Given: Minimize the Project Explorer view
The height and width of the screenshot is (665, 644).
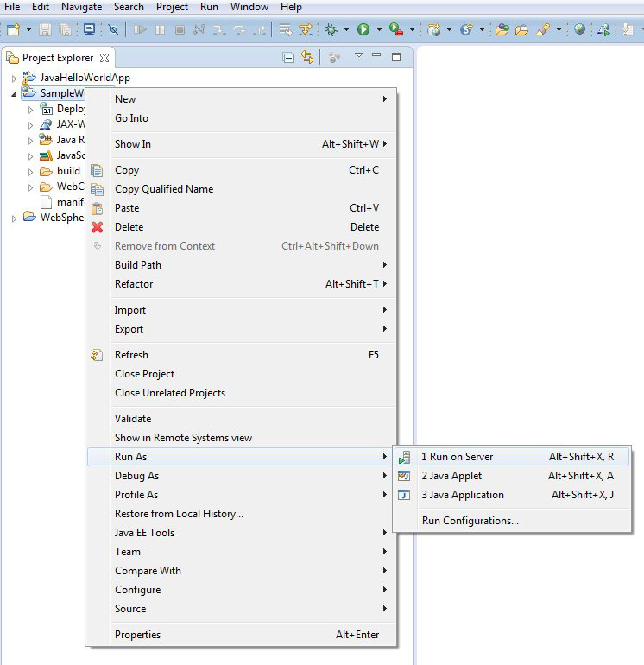Looking at the screenshot, I should click(x=376, y=54).
